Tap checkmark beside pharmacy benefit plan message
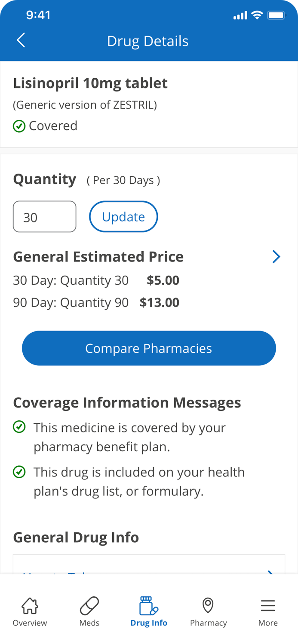Screen dimensions: 298x644 [x=19, y=427]
